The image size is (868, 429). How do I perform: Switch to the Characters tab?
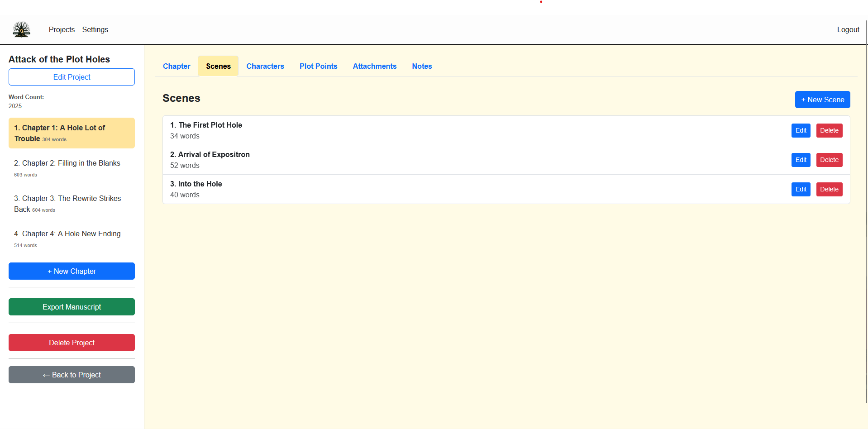[265, 66]
